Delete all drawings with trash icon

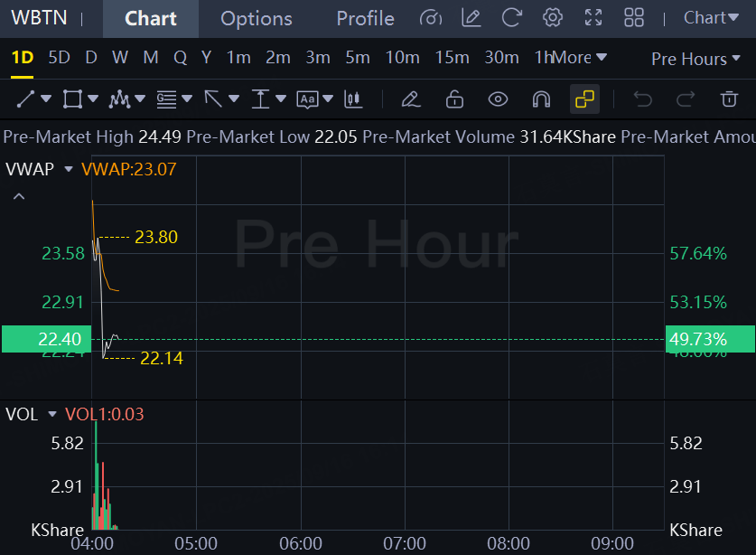point(729,99)
